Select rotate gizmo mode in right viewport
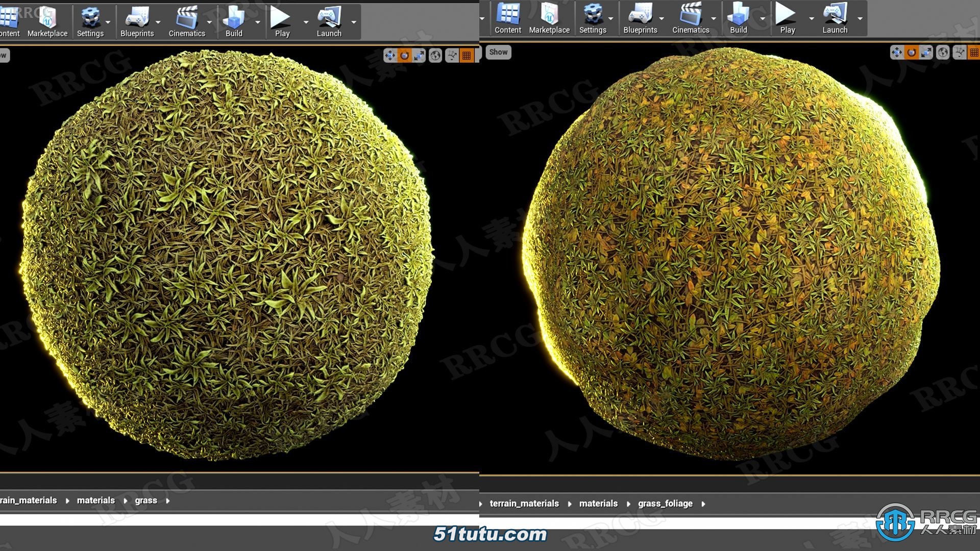 click(911, 52)
